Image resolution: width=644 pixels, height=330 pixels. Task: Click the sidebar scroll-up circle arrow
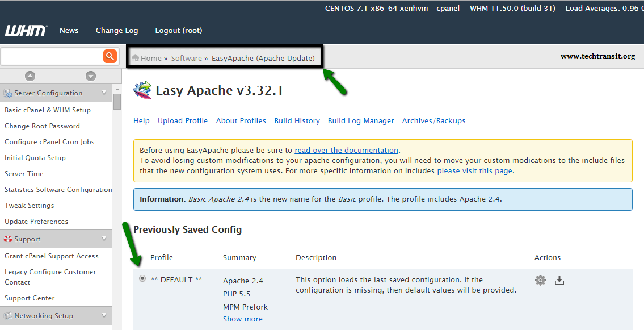[x=30, y=76]
